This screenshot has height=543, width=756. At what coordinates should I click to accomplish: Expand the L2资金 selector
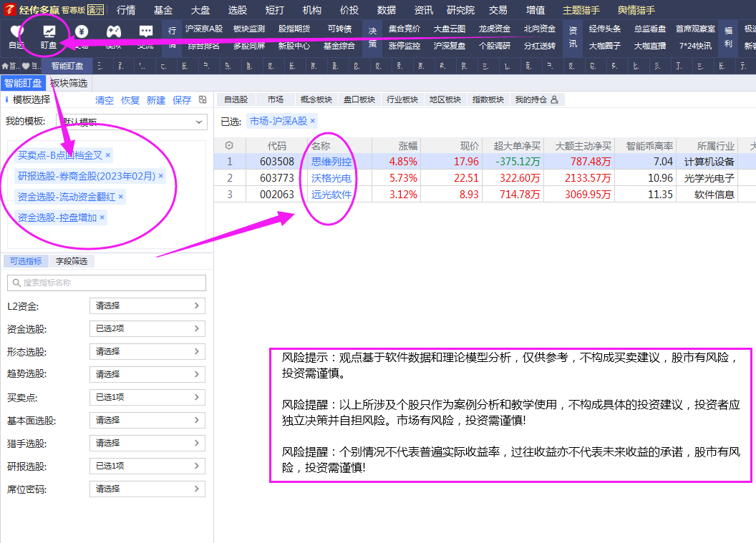pyautogui.click(x=147, y=306)
